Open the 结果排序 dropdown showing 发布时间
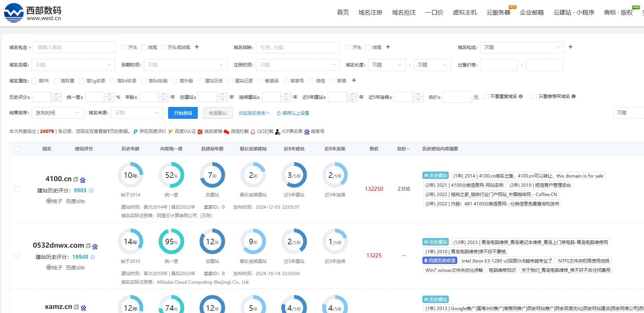 tap(58, 113)
